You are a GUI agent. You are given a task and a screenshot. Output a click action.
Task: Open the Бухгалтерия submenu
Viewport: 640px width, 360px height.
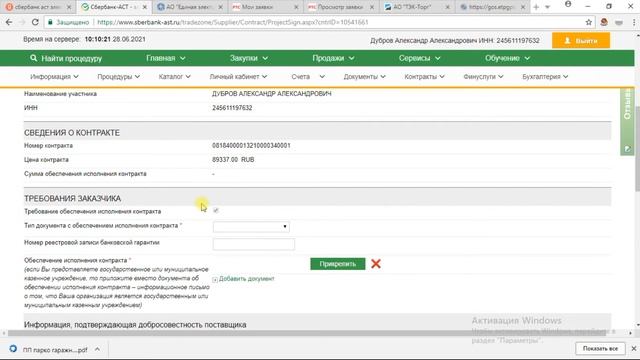[545, 77]
